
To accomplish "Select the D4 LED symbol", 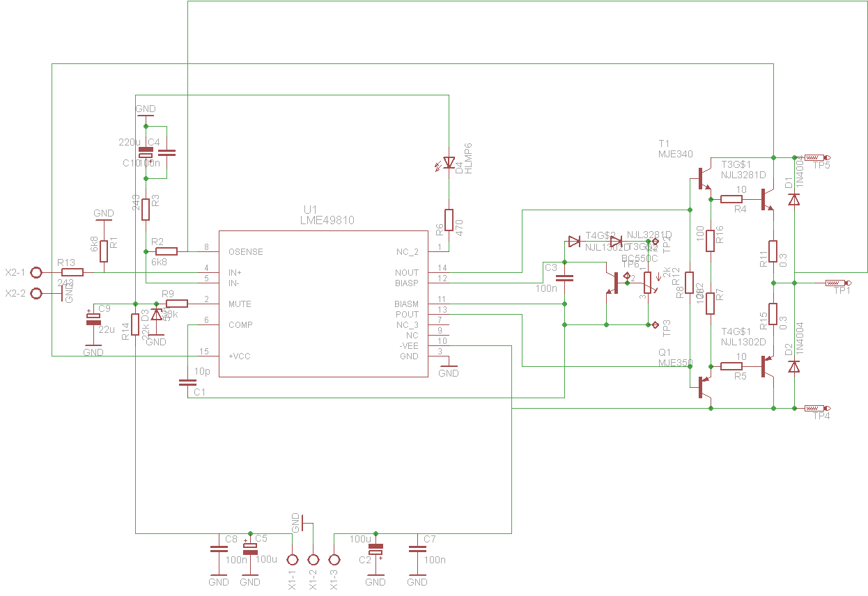I will pyautogui.click(x=449, y=164).
